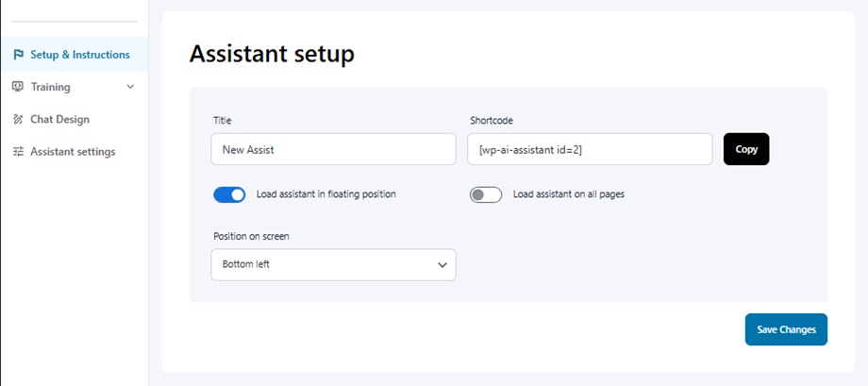Image resolution: width=868 pixels, height=386 pixels.
Task: Open the Setup & Instructions menu item
Action: pos(79,55)
